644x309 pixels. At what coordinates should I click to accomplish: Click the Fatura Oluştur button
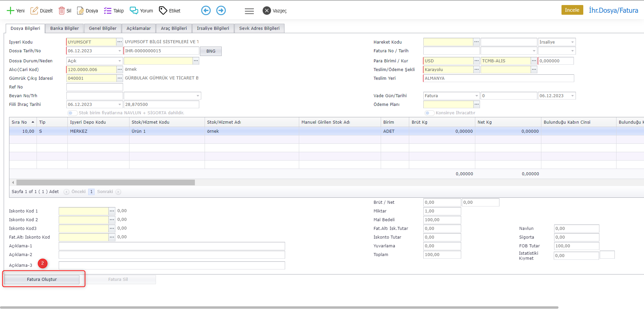42,280
